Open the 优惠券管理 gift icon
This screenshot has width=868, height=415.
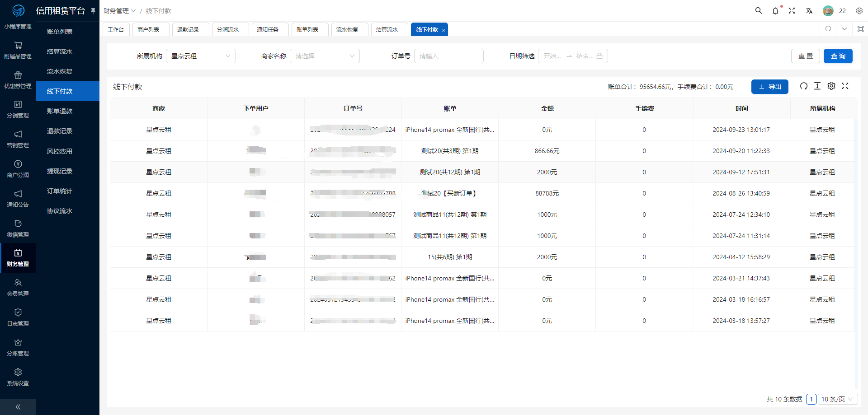pyautogui.click(x=18, y=75)
